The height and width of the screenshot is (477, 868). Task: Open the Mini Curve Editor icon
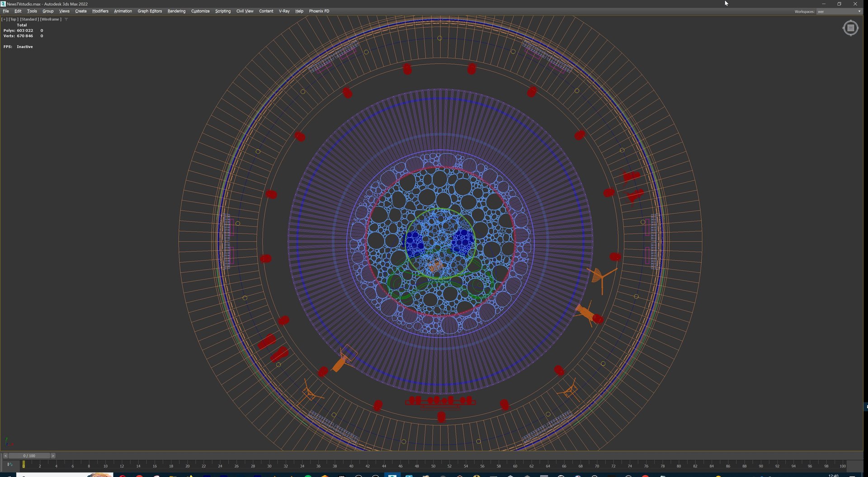[x=10, y=465]
